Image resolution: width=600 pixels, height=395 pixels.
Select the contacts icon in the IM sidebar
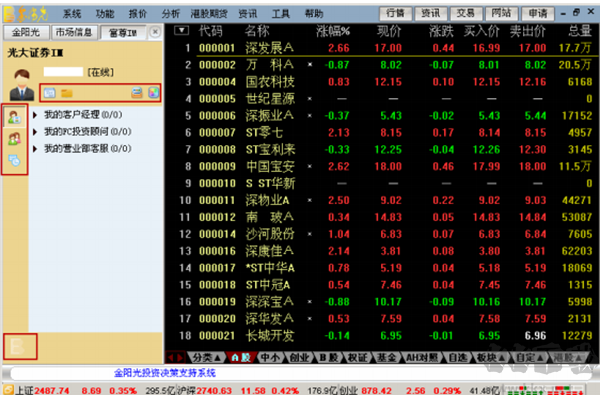(15, 117)
